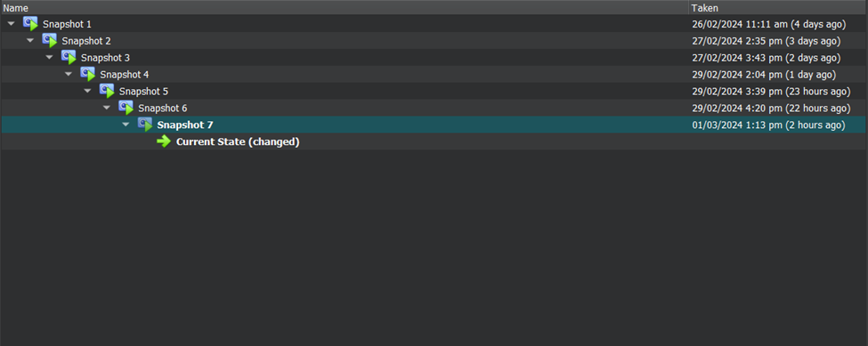Click the Snapshot 1 camera icon
Viewport: 868px width, 346px height.
pos(30,24)
